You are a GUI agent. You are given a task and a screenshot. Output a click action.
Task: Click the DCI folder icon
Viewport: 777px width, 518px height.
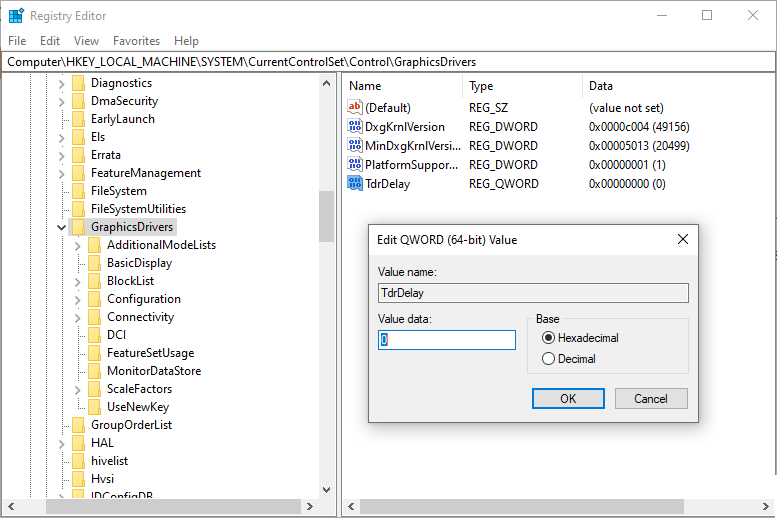[x=94, y=335]
